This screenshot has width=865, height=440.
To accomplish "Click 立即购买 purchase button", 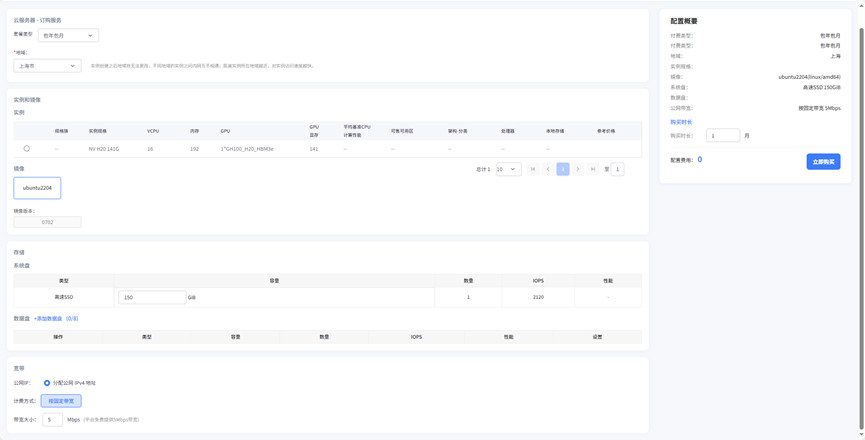I will pyautogui.click(x=823, y=161).
